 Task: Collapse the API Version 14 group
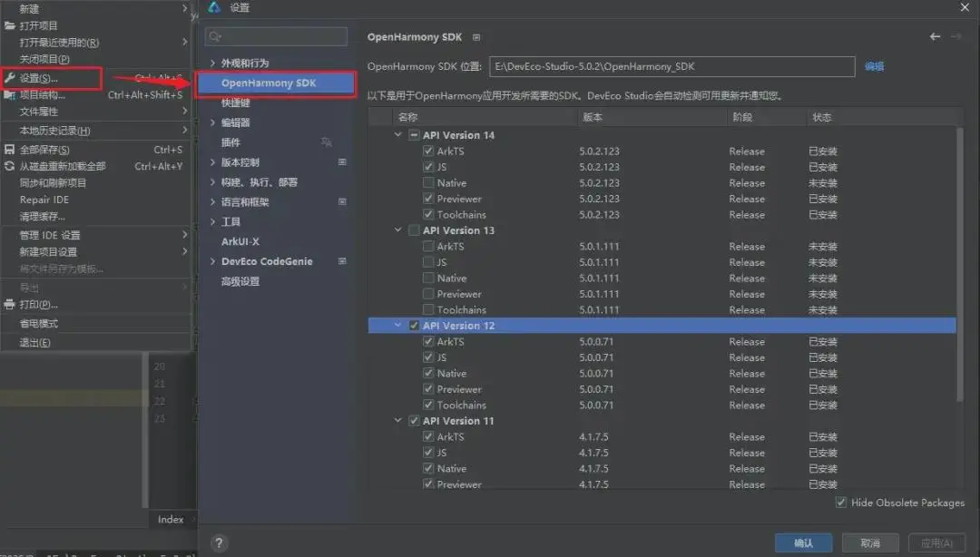tap(398, 135)
